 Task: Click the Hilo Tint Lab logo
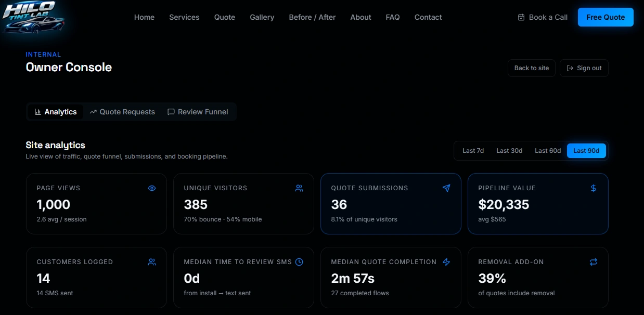click(34, 17)
